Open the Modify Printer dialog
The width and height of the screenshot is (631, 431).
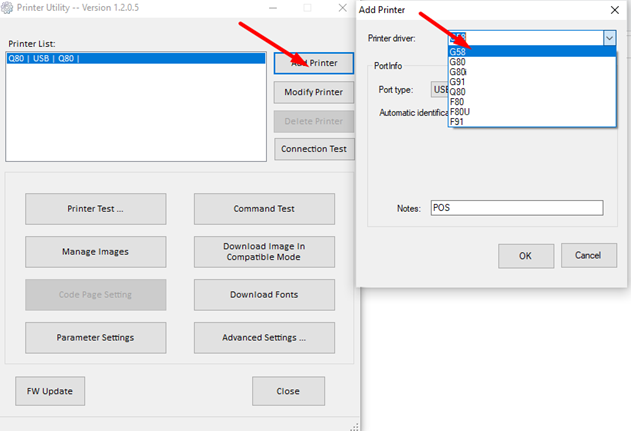click(x=314, y=92)
